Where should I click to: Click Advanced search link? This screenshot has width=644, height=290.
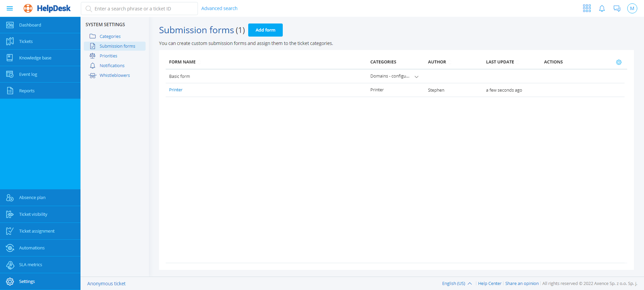(219, 8)
